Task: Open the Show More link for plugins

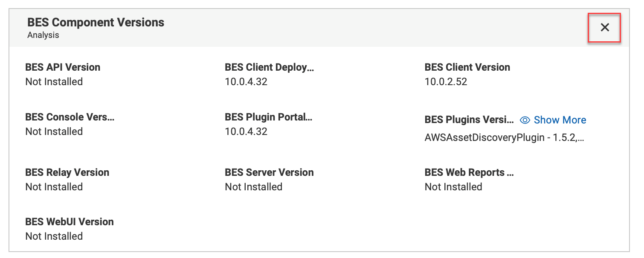Action: (560, 120)
